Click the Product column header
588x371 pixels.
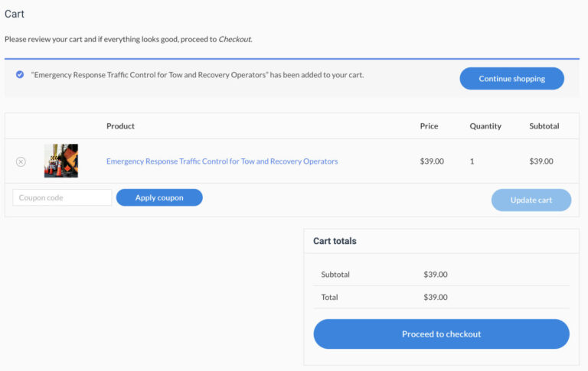pos(120,126)
